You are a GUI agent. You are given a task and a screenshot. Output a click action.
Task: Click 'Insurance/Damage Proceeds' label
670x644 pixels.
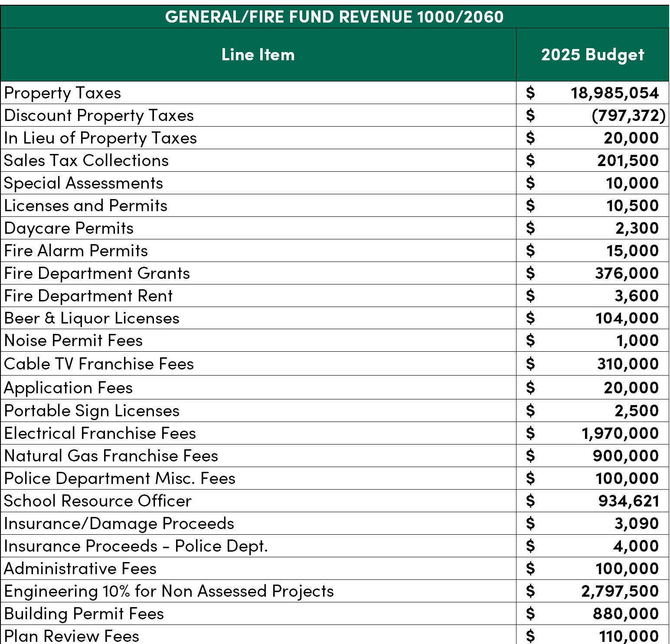[x=119, y=524]
